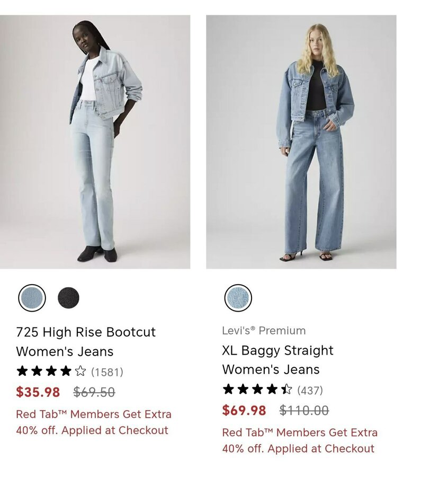
Task: Click the $69.98 sale price
Action: tap(244, 410)
